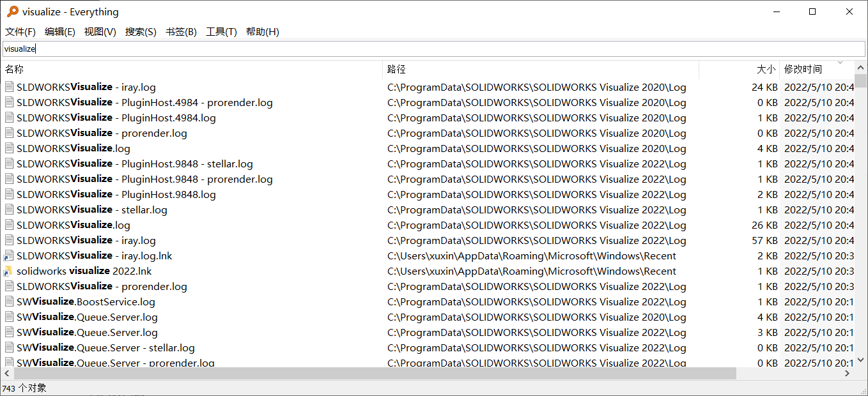Click the horizontal scrollbar thumb
The image size is (868, 396).
click(x=375, y=373)
